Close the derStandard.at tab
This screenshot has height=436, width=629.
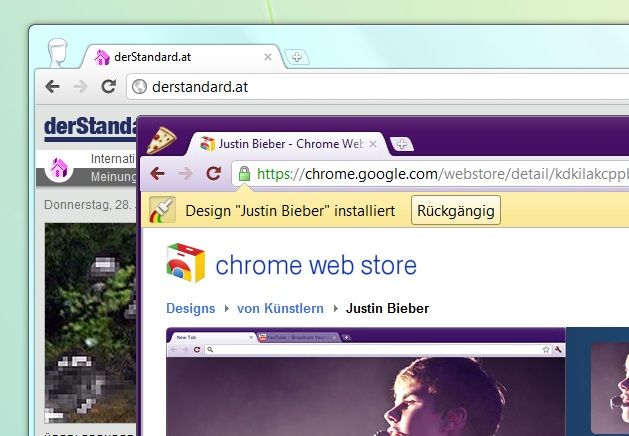[267, 57]
